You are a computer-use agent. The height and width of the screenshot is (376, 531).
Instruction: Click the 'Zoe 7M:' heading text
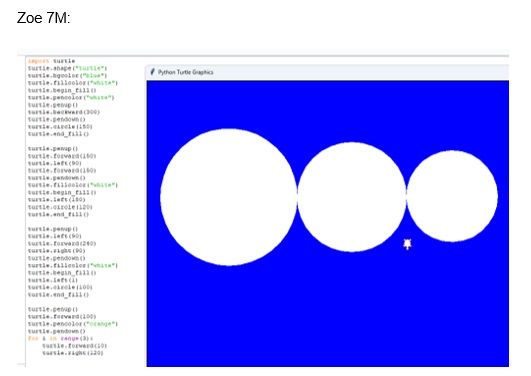click(43, 18)
